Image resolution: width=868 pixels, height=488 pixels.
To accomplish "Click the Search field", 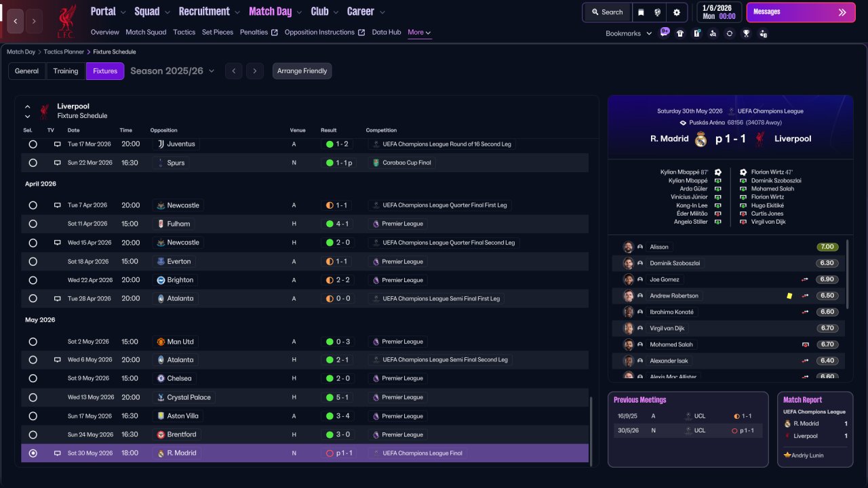I will tap(607, 12).
